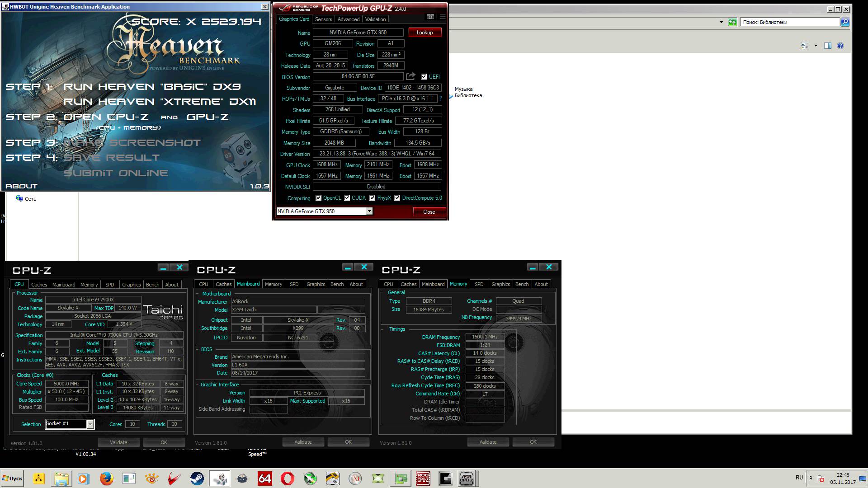Open Explorer help blue question icon
The width and height of the screenshot is (868, 488).
point(840,46)
